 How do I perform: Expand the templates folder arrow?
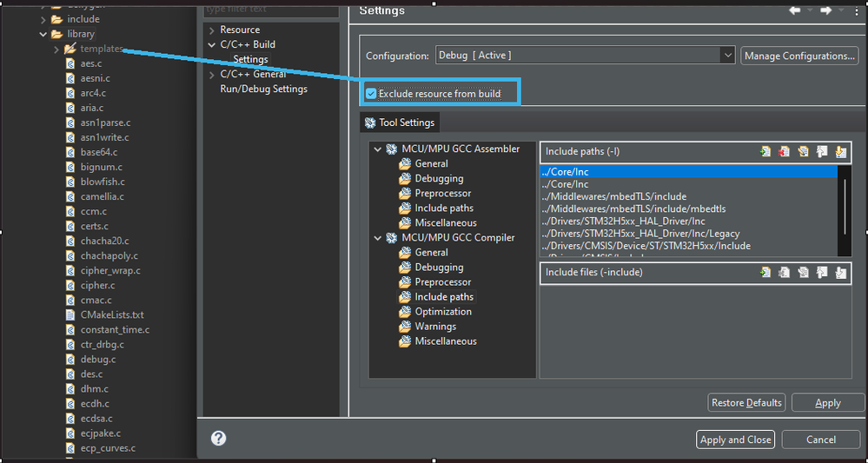pyautogui.click(x=56, y=50)
